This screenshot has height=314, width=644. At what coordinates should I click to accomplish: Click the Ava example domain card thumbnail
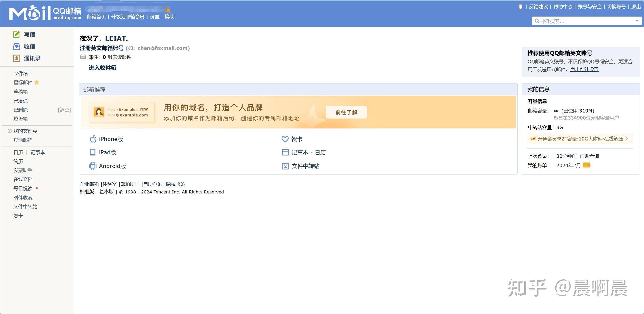(x=121, y=112)
